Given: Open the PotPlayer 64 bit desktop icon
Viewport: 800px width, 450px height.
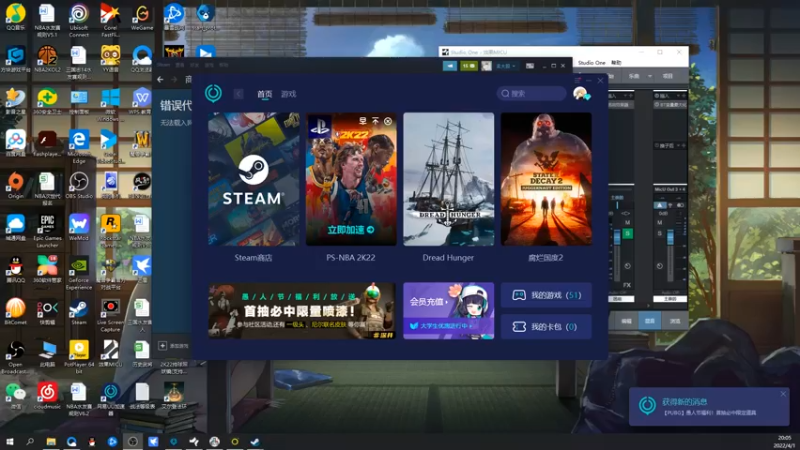Looking at the screenshot, I should (79, 357).
